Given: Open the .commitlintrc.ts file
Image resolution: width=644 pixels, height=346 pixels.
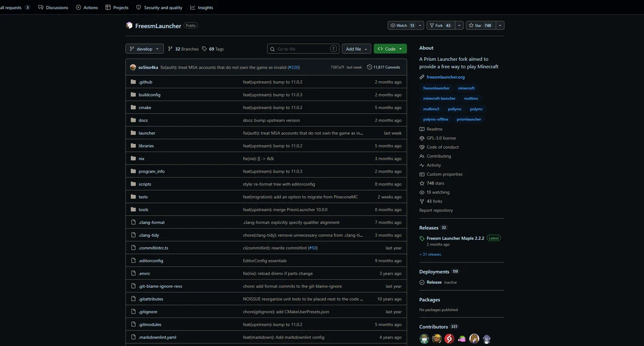Looking at the screenshot, I should (x=153, y=248).
